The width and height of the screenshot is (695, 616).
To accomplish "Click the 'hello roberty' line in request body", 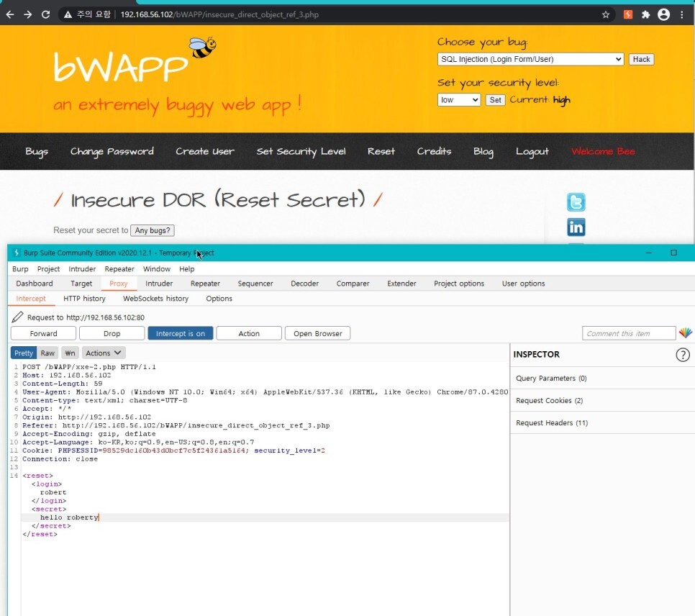I will click(x=265, y=517).
